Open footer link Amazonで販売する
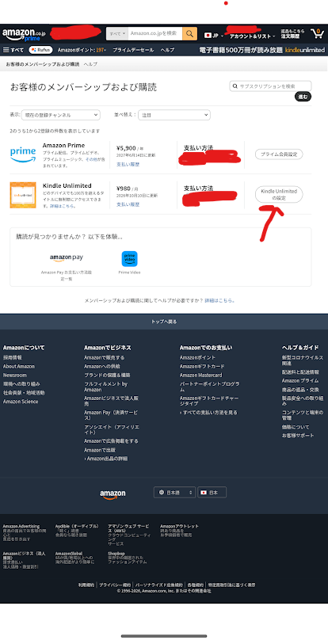The height and width of the screenshot is (644, 328). coord(105,358)
